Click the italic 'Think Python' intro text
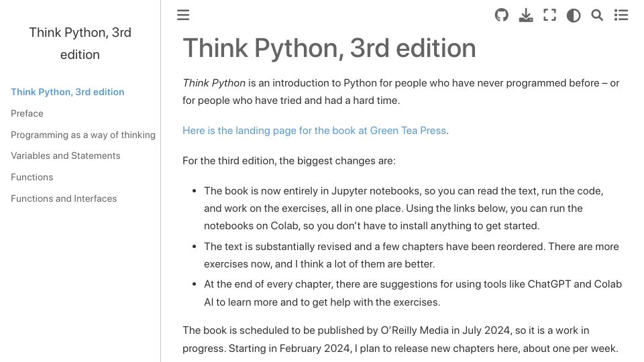 pyautogui.click(x=214, y=83)
